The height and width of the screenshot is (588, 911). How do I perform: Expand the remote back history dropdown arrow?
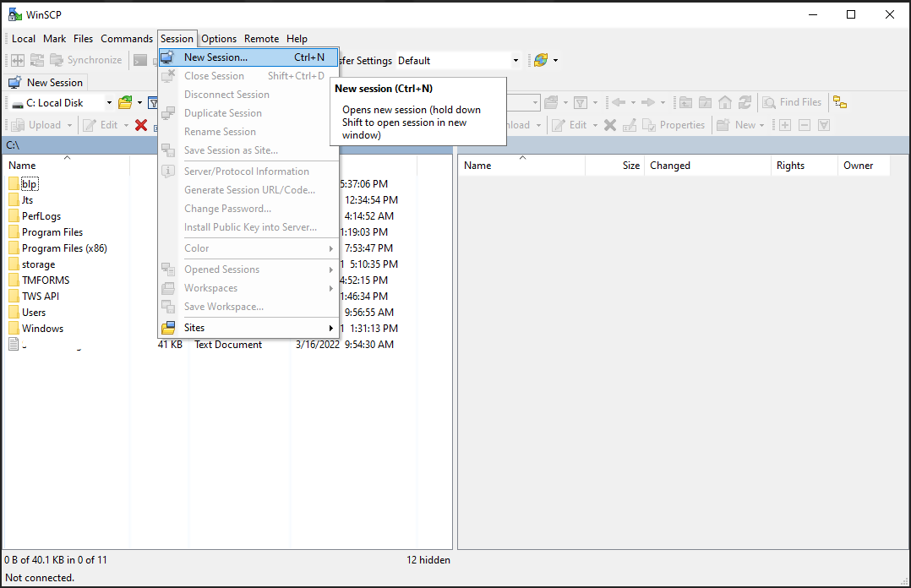(633, 103)
